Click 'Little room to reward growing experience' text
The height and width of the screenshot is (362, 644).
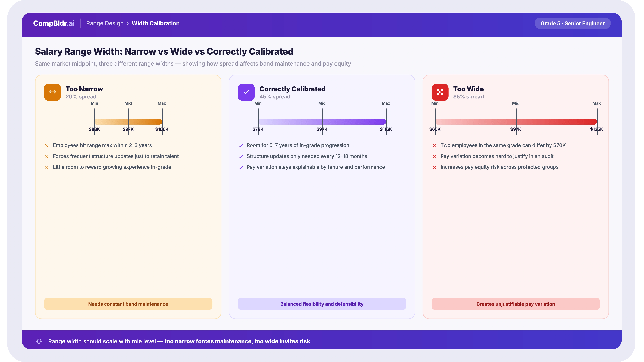pyautogui.click(x=112, y=167)
